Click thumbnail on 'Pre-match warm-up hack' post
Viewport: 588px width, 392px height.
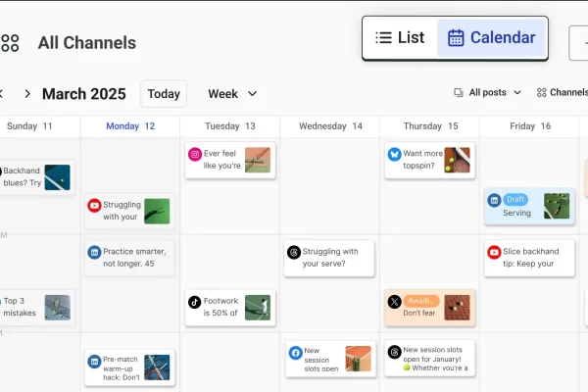tap(157, 367)
